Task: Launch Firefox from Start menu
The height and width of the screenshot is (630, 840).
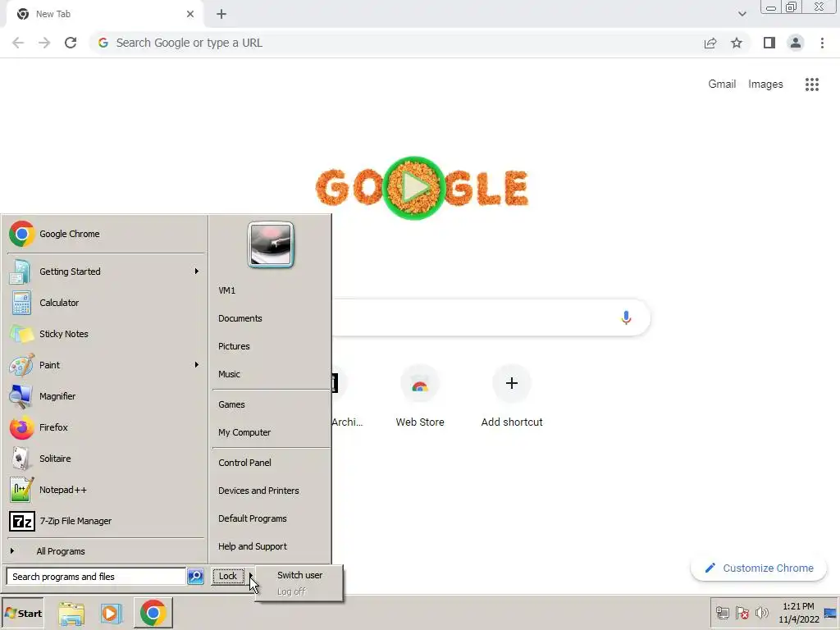Action: click(106, 427)
